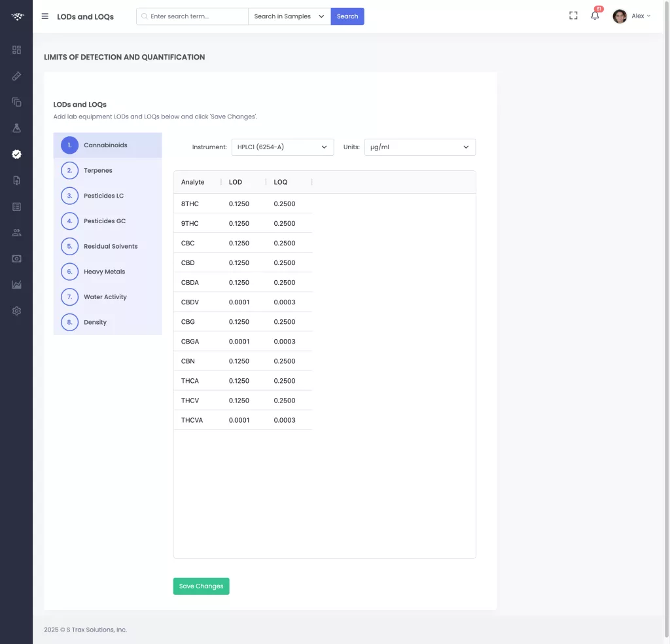Click the Save Changes button
Screen dimensions: 670x644
click(x=202, y=586)
